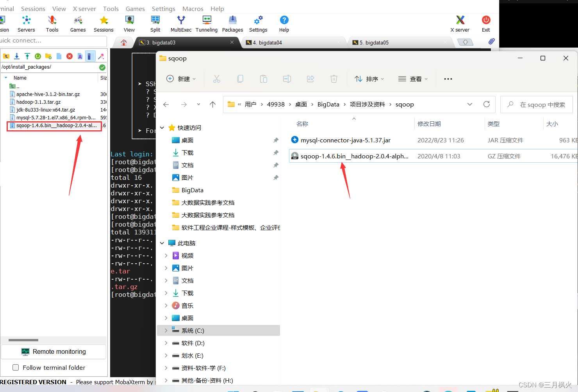Click the Explorer share icon
578x392 pixels.
coord(310,79)
